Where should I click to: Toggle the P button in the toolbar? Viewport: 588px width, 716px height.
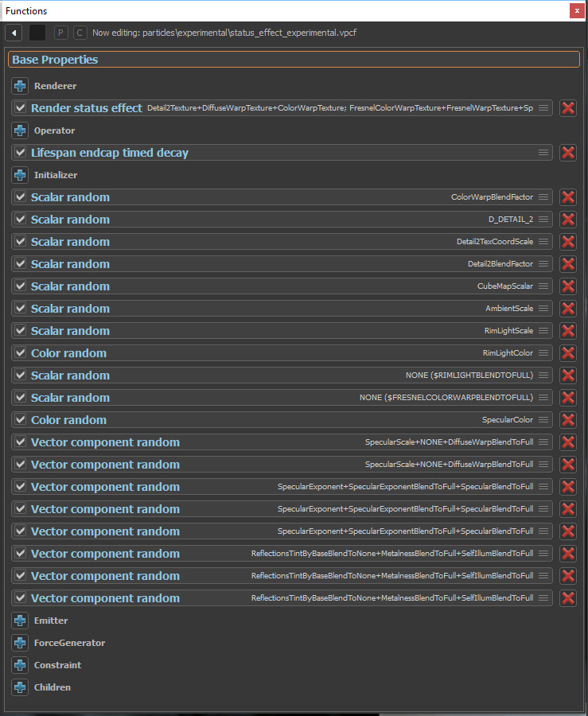[x=60, y=33]
